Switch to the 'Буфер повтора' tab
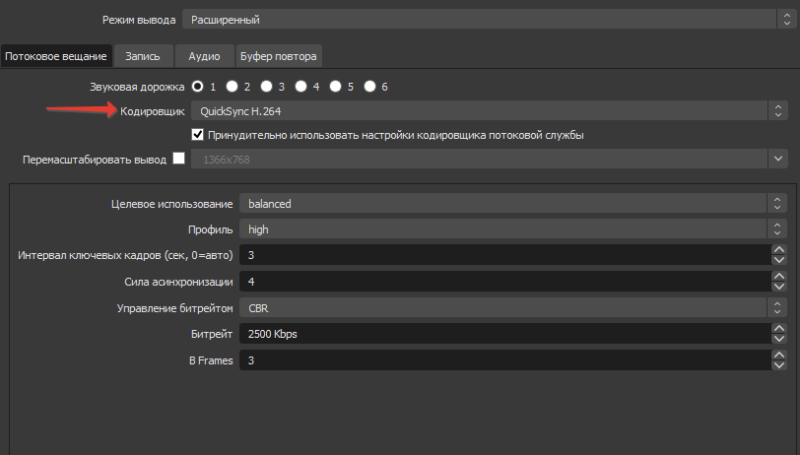The height and width of the screenshot is (455, 800). [279, 56]
